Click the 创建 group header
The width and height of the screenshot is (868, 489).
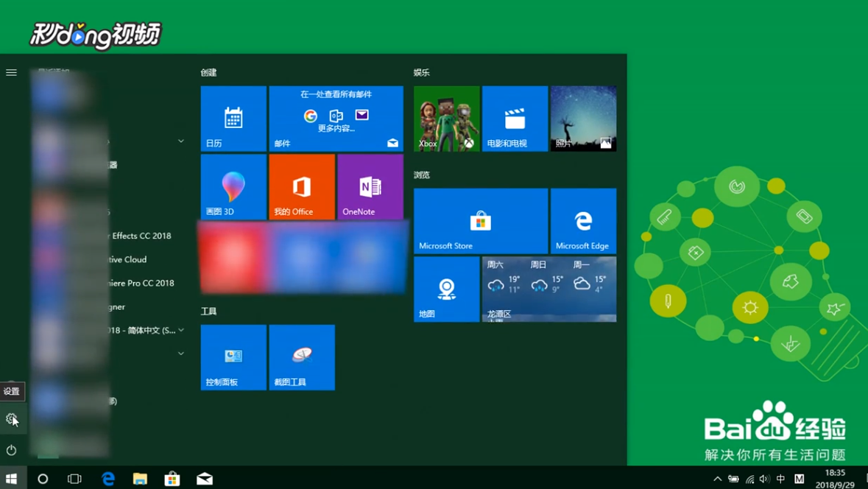[208, 73]
